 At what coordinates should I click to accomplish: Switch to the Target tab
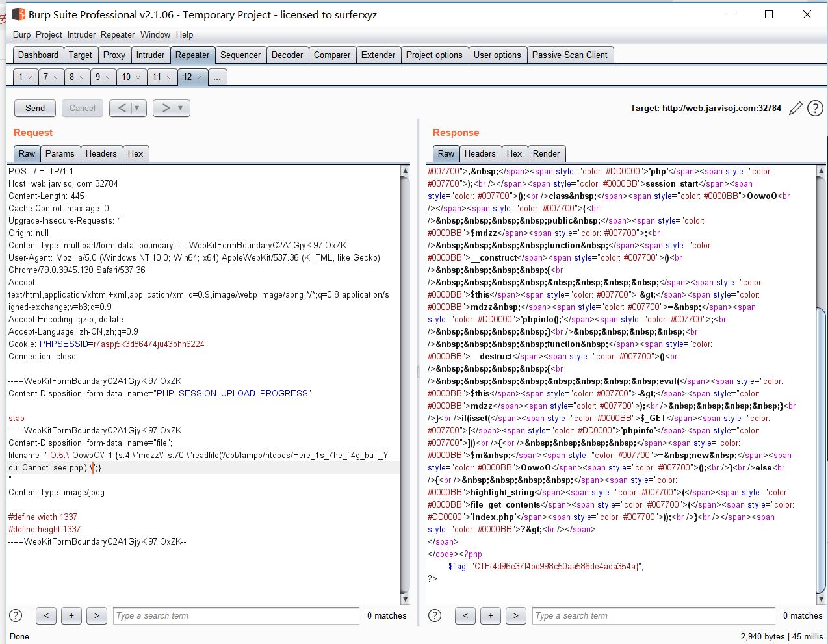(x=81, y=55)
